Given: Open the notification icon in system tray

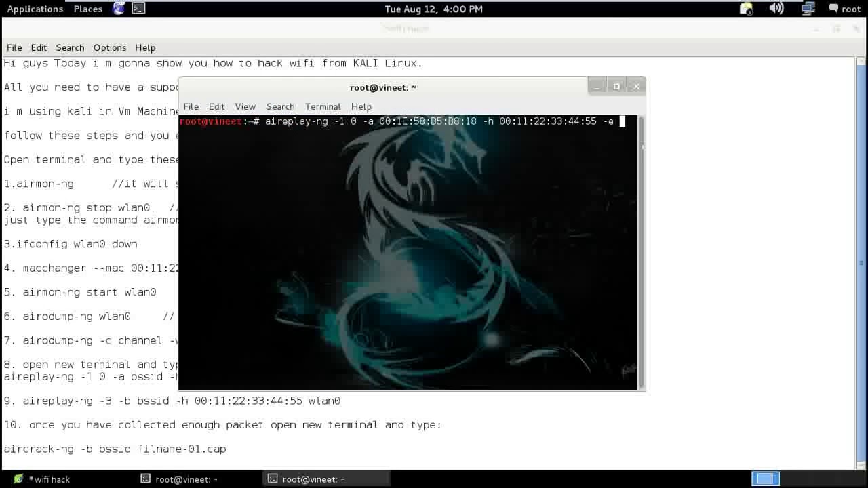Looking at the screenshot, I should pos(746,9).
